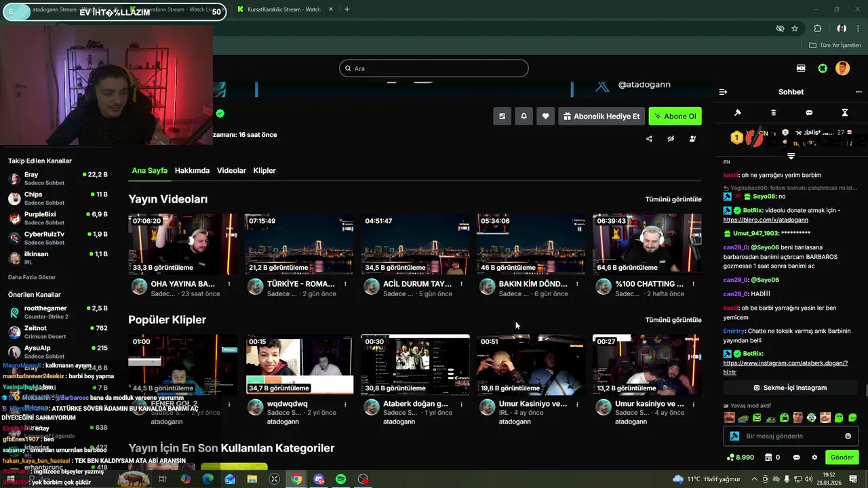Switch to the Videolar tab

pyautogui.click(x=231, y=171)
